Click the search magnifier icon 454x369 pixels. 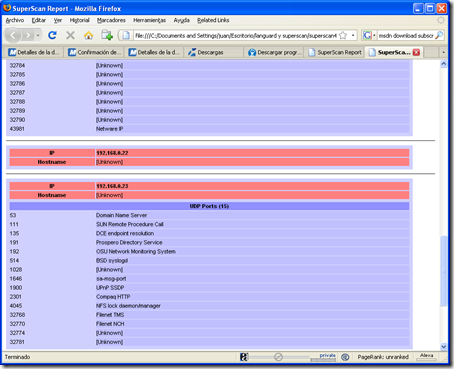point(439,35)
